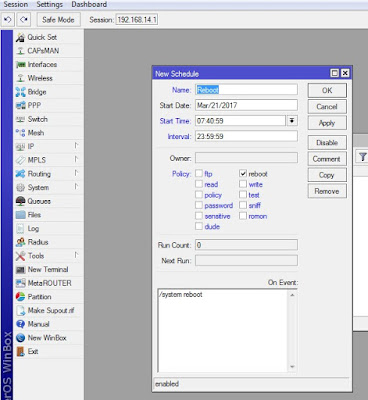Open the Mesh sidebar icon

(20, 133)
